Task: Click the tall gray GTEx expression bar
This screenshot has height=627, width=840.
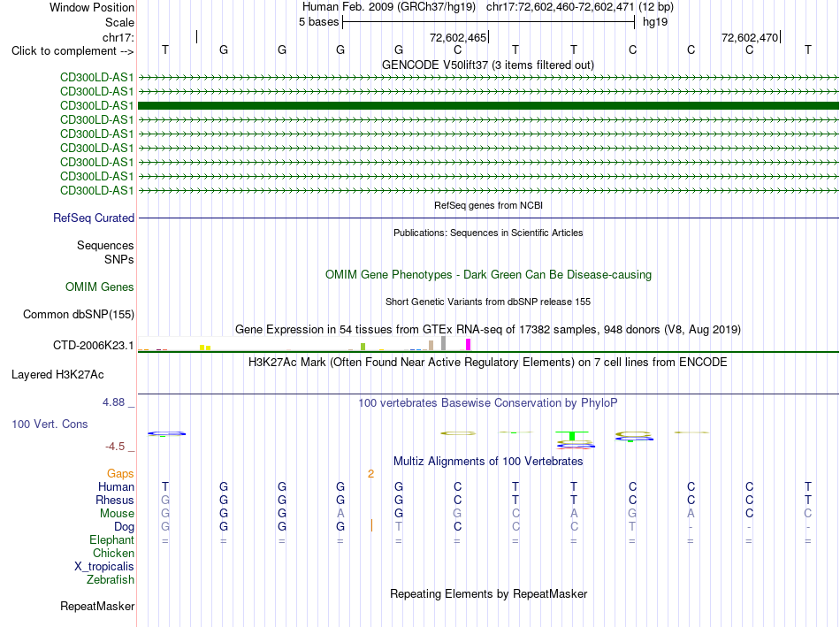Action: coord(443,343)
